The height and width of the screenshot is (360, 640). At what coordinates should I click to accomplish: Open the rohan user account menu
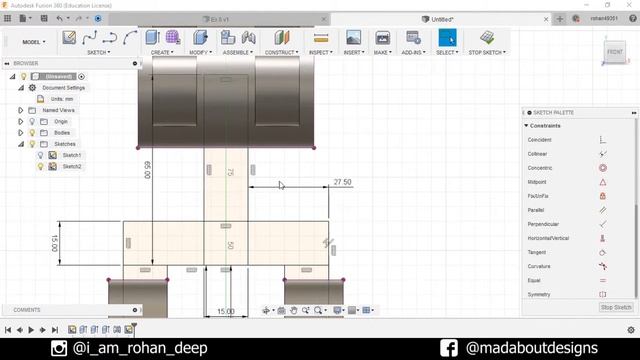tap(604, 19)
